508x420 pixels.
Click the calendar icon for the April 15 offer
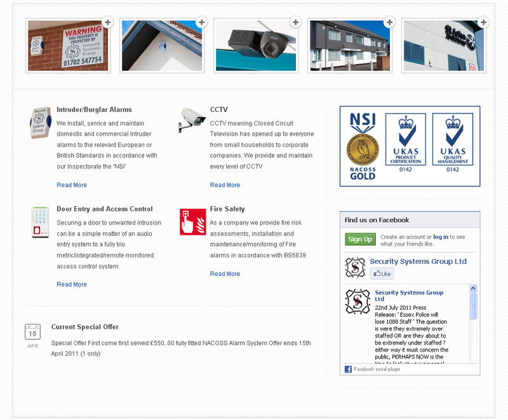pyautogui.click(x=33, y=334)
